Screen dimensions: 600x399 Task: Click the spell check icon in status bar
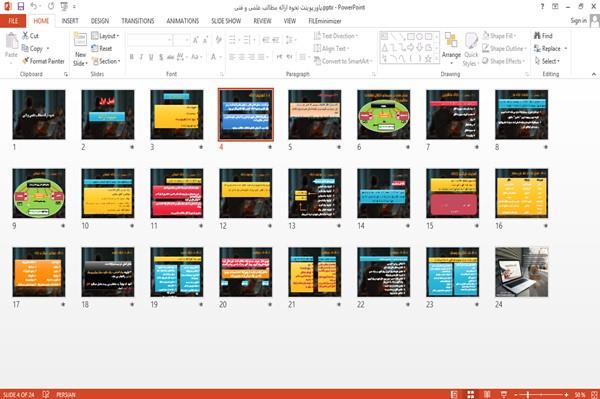46,394
